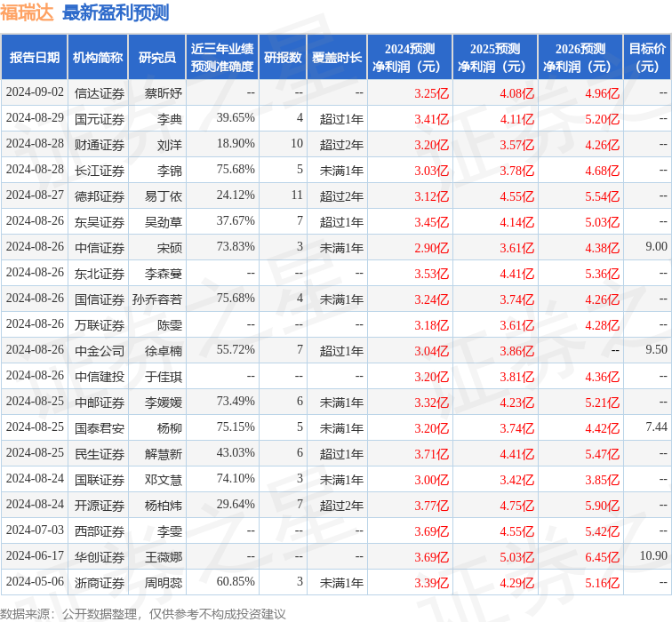The width and height of the screenshot is (672, 622).
Task: Click report date 2024-08-27
Action: pos(35,195)
